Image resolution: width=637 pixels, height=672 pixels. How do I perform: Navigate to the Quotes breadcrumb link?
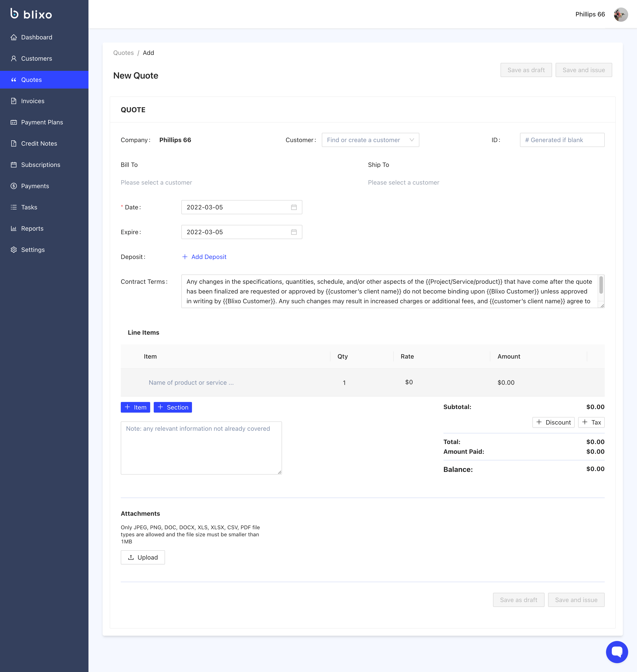pos(123,53)
